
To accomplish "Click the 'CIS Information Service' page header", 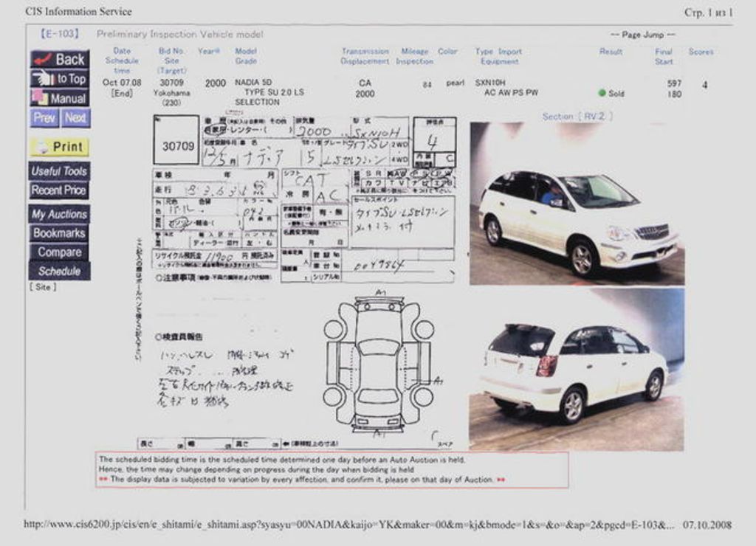I will [x=78, y=12].
